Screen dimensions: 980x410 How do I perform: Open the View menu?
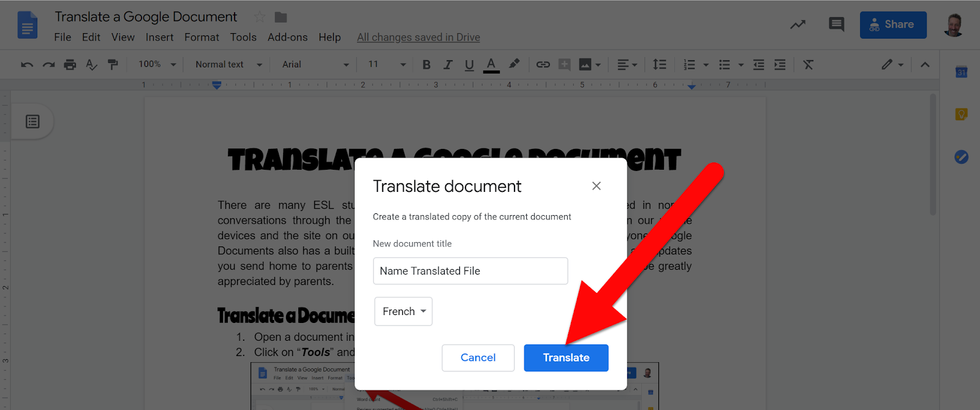coord(123,37)
